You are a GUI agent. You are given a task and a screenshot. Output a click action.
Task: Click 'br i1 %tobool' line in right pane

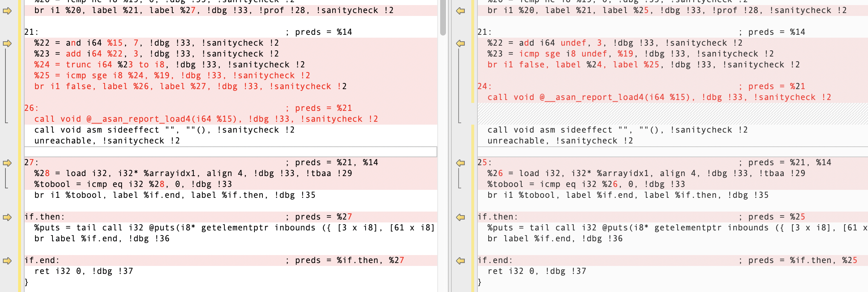[x=628, y=195]
